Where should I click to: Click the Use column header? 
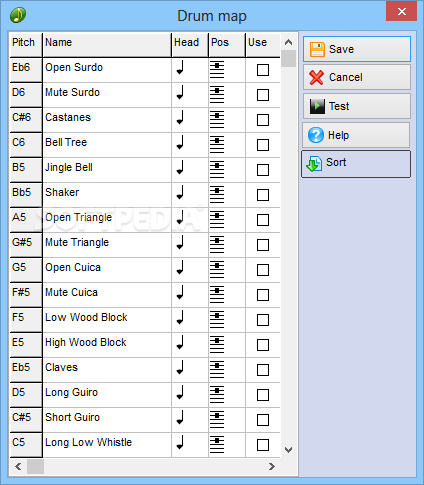263,45
